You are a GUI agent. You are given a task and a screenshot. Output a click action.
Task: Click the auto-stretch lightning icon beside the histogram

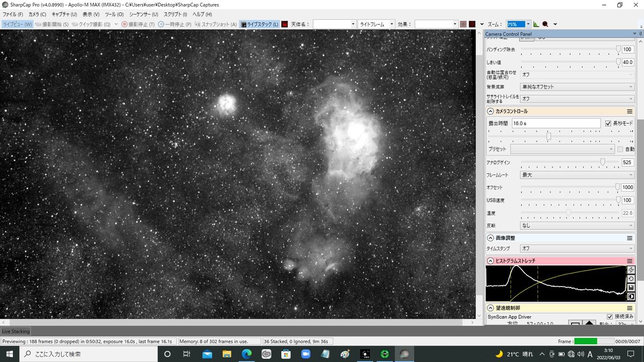tap(631, 270)
